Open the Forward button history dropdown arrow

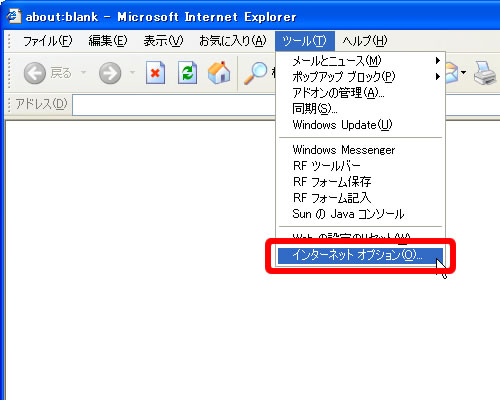pyautogui.click(x=132, y=72)
